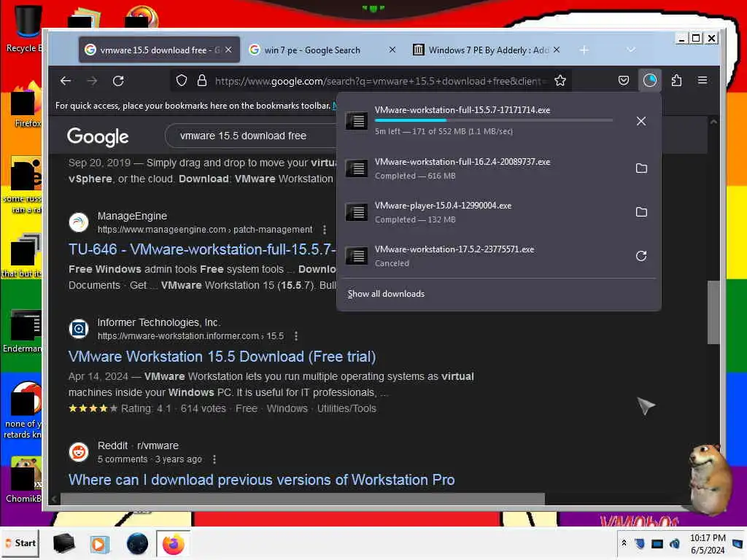747x560 pixels.
Task: Go back with the browser back arrow
Action: (66, 81)
